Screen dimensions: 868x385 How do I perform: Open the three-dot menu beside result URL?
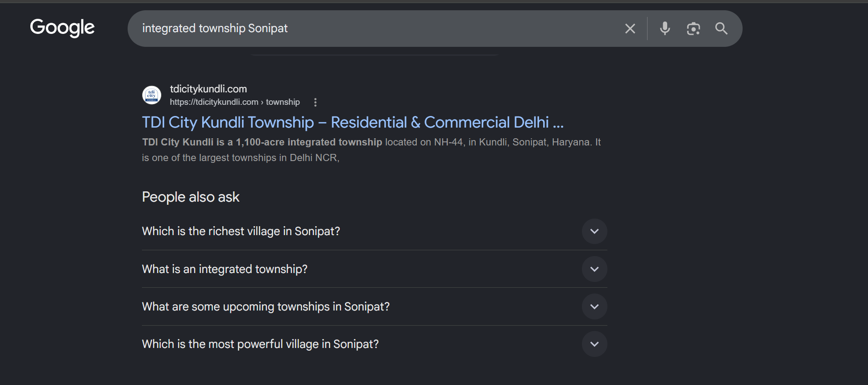(315, 102)
